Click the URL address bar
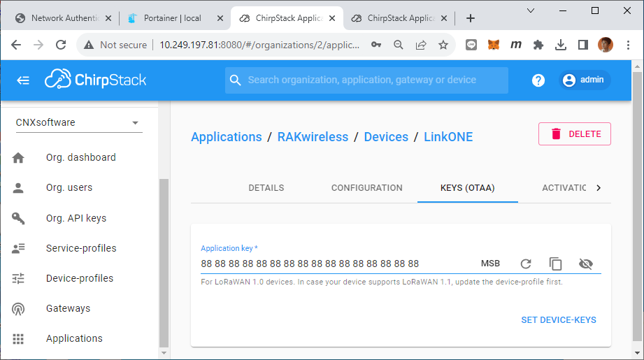Image resolution: width=644 pixels, height=360 pixels. coord(259,45)
